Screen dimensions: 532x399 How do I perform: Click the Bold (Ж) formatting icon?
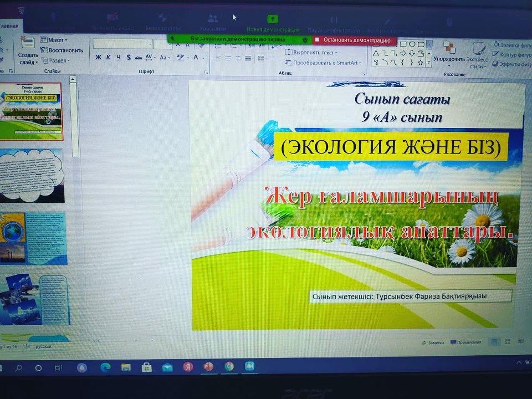[98, 57]
